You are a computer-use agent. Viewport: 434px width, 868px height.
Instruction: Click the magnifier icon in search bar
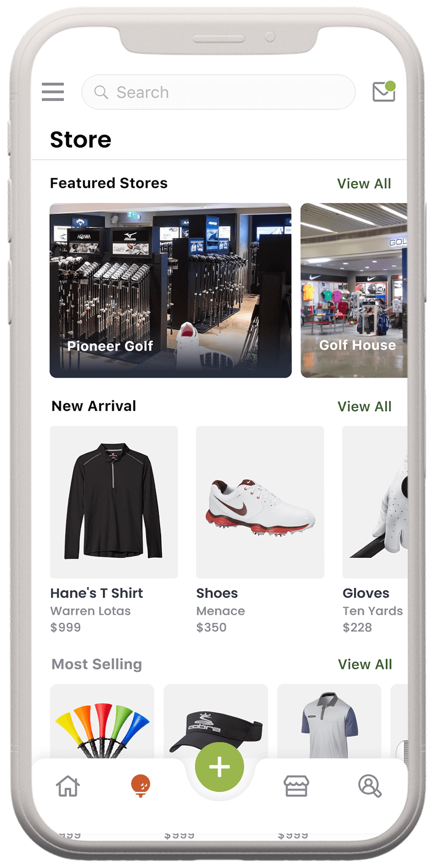point(101,92)
